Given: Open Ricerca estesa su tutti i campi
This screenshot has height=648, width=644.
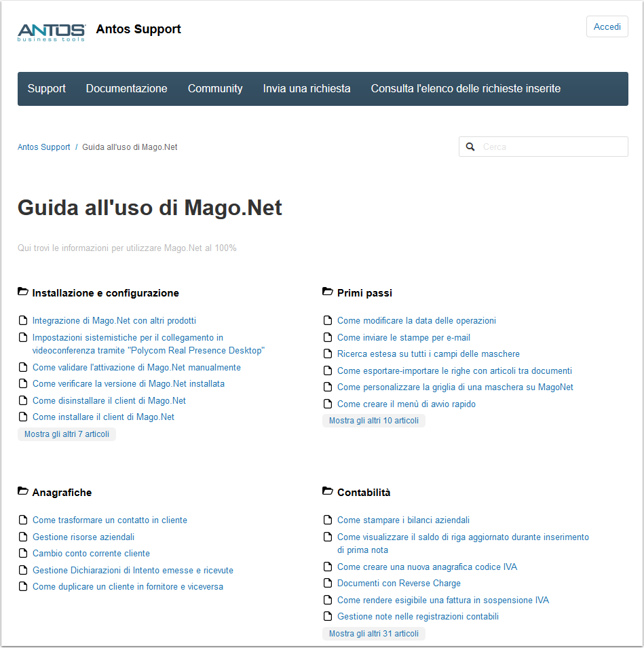Looking at the screenshot, I should pyautogui.click(x=428, y=354).
